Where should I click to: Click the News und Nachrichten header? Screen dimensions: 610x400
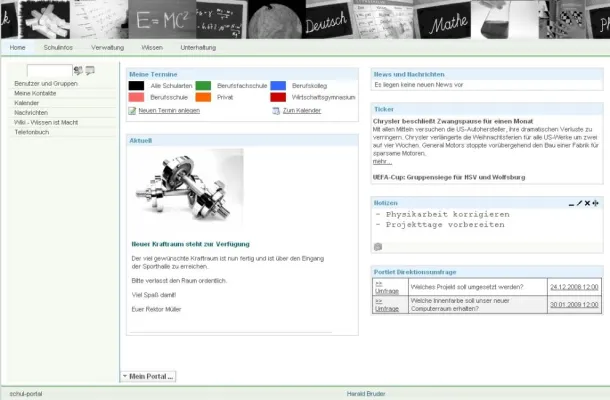click(x=487, y=74)
